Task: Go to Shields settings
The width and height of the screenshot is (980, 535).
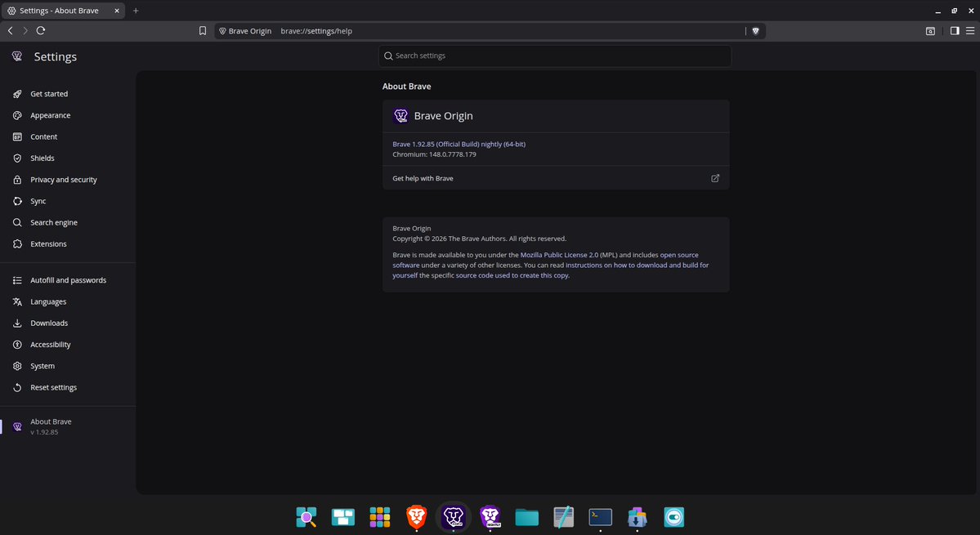Action: coord(43,158)
